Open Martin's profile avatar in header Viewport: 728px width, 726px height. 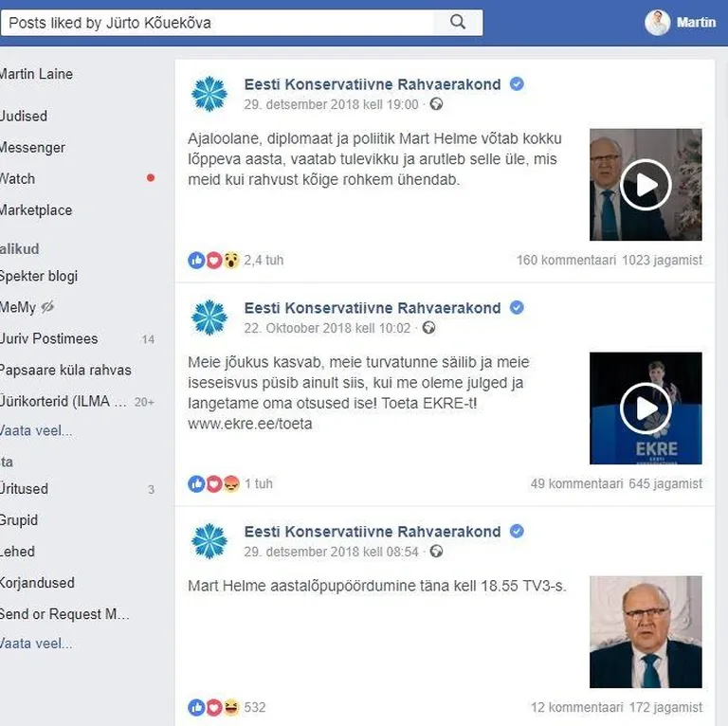click(658, 23)
